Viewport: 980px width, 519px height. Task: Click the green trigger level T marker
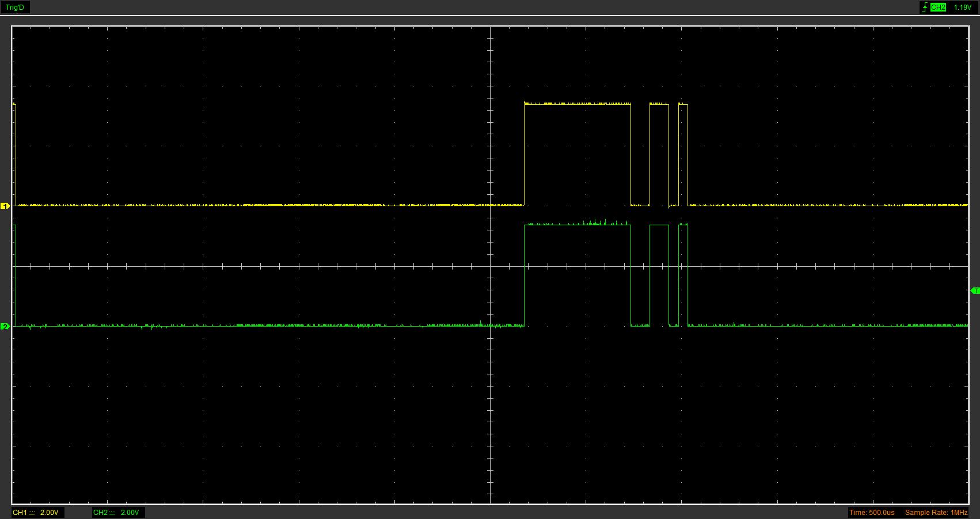tap(975, 291)
